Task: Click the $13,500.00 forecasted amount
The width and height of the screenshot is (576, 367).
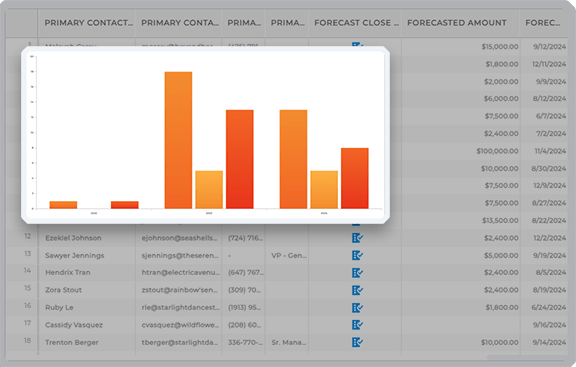Action: [x=500, y=220]
